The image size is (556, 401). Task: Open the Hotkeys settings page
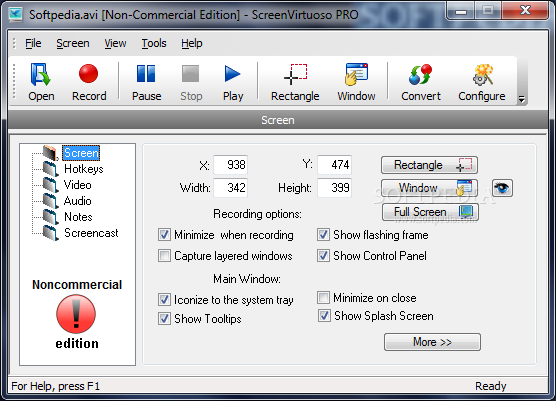click(84, 169)
